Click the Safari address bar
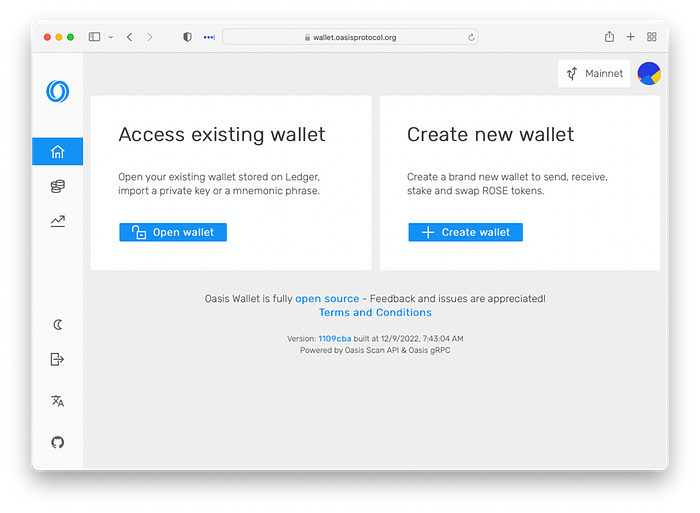Image resolution: width=700 pixels, height=513 pixels. click(x=350, y=37)
